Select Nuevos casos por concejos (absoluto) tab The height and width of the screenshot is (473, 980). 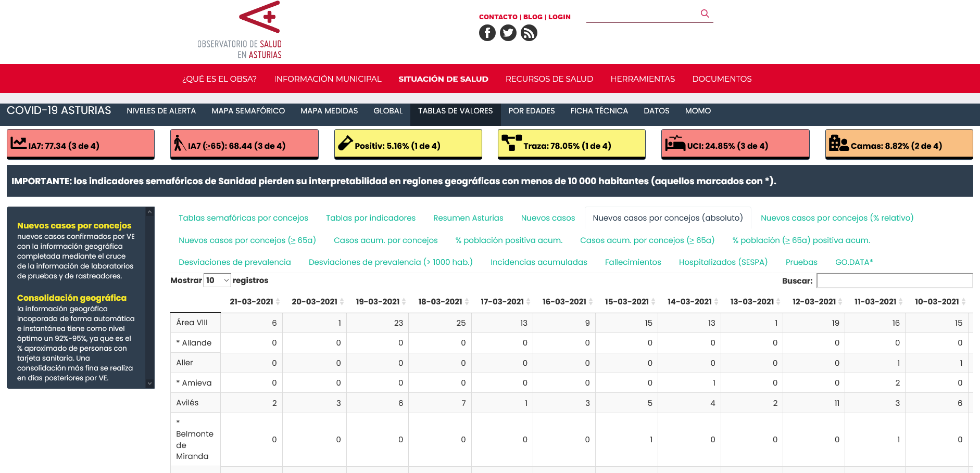pos(668,218)
